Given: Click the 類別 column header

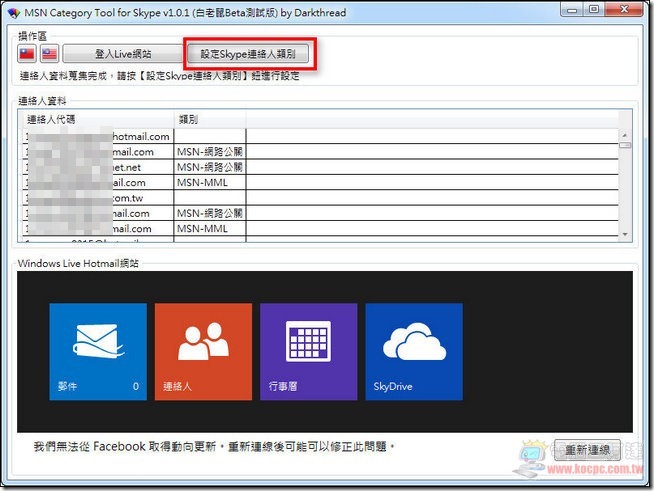Looking at the screenshot, I should click(210, 120).
